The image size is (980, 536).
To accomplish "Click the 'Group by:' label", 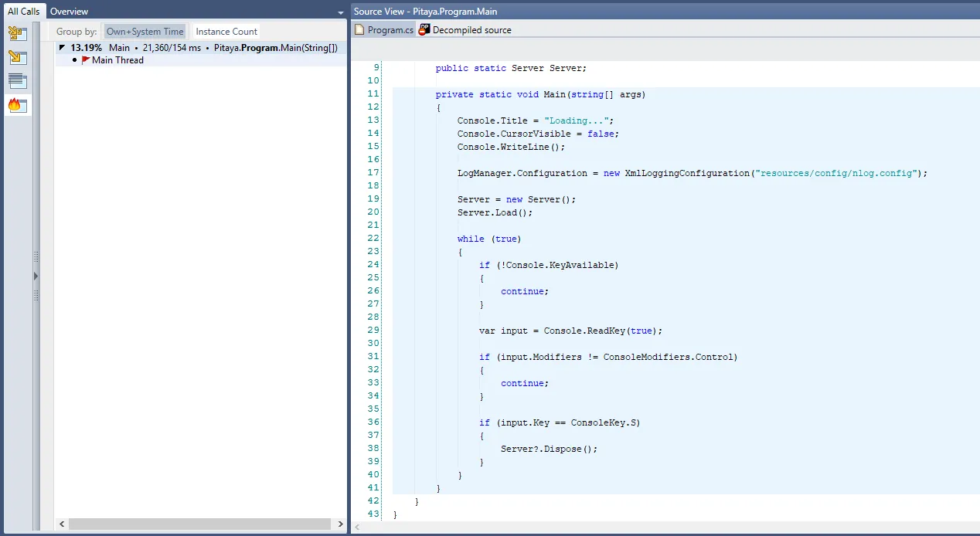I will click(77, 32).
